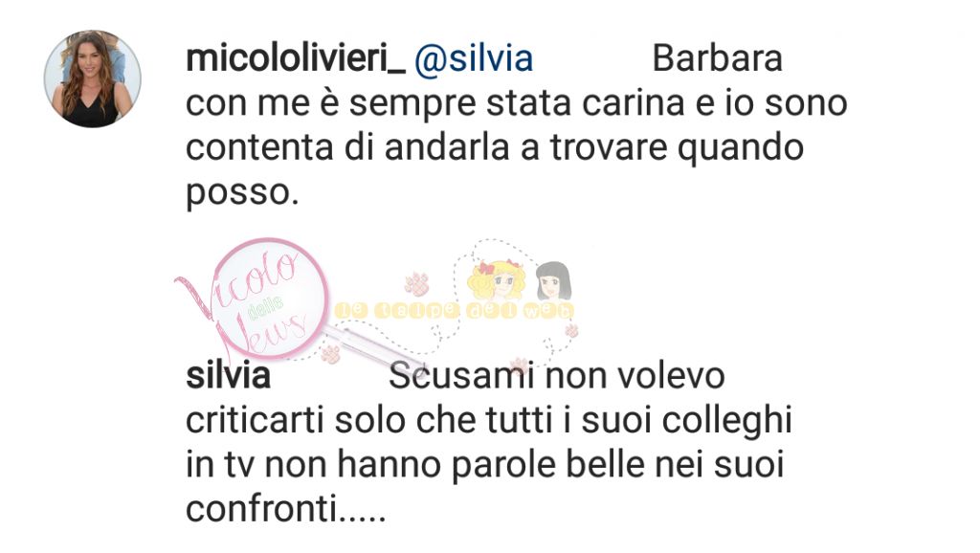Viewport: 980px width, 553px height.
Task: Click the word posso ending first comment
Action: [242, 193]
